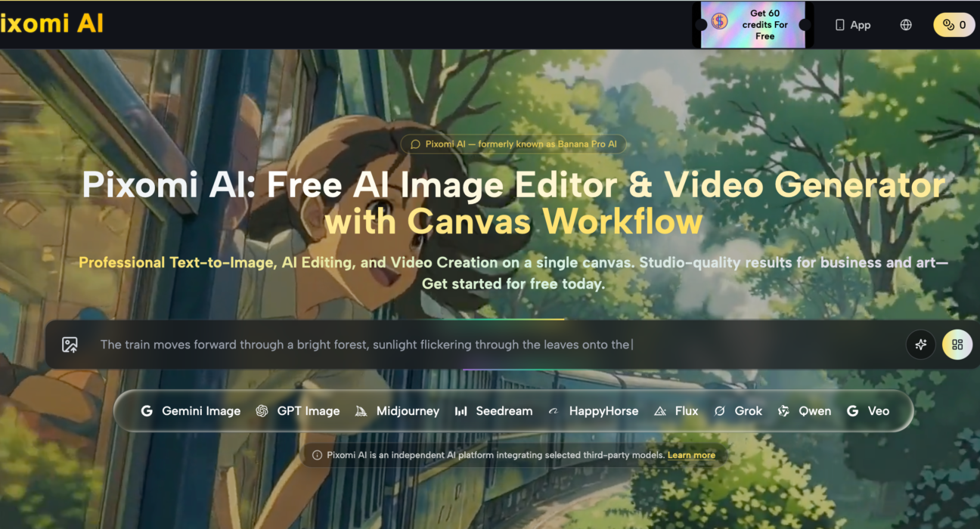Click the phone icon beside App
Viewport: 980px width, 529px height.
pos(839,25)
